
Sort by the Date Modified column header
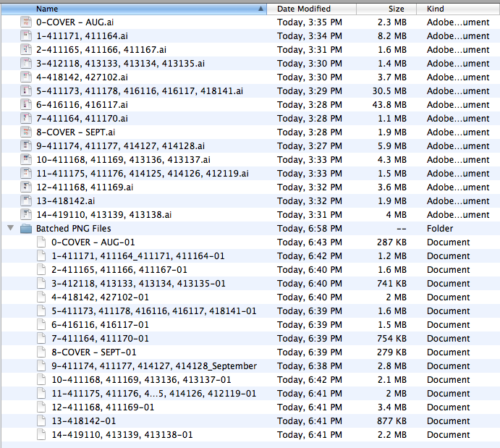tap(311, 9)
